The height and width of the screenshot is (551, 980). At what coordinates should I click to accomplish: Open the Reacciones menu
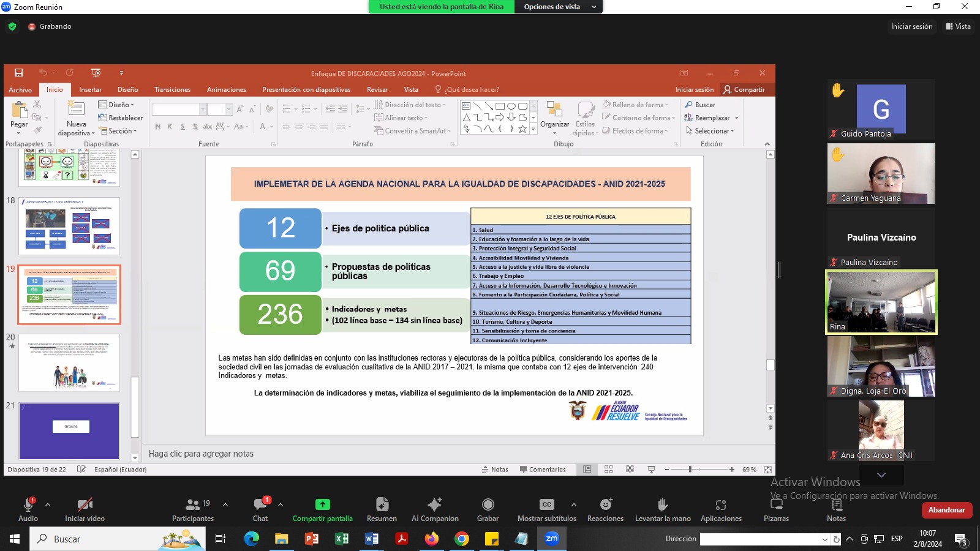(x=606, y=509)
